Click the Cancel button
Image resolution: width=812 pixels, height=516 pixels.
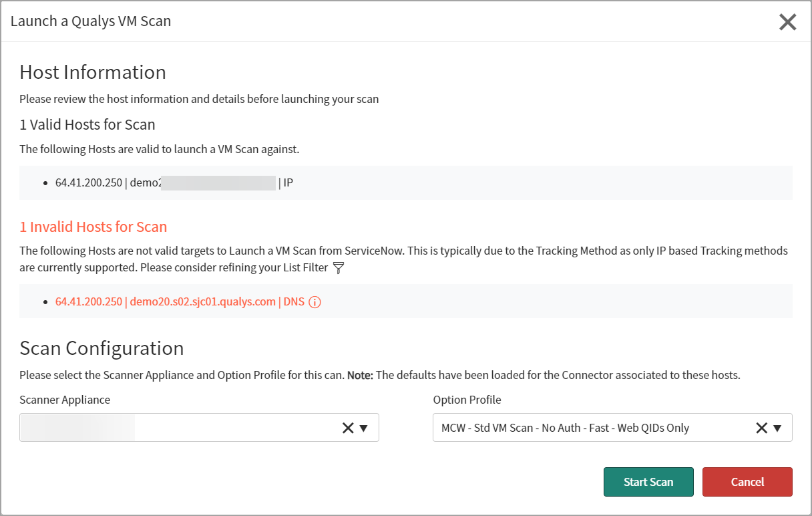tap(747, 482)
